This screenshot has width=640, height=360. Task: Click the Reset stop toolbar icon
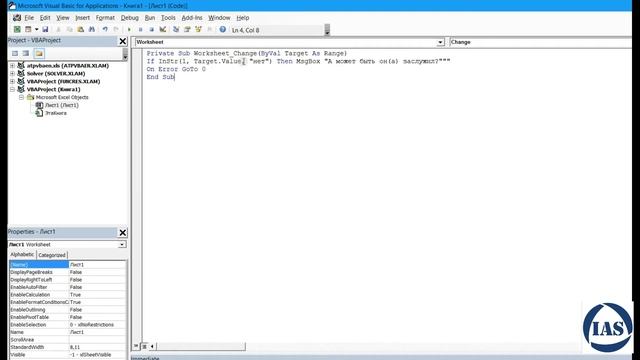[151, 29]
